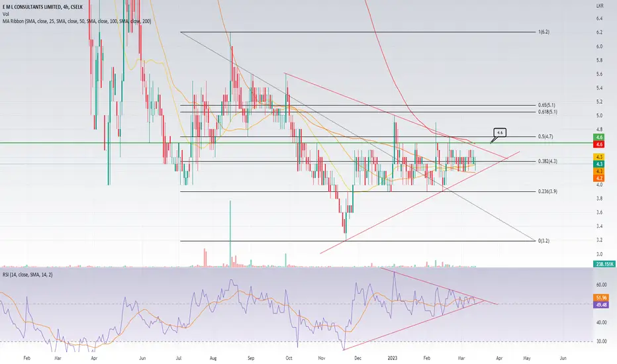Click the Fibonacci level label 0.236(3.9)
617x364 pixels.
click(x=547, y=191)
